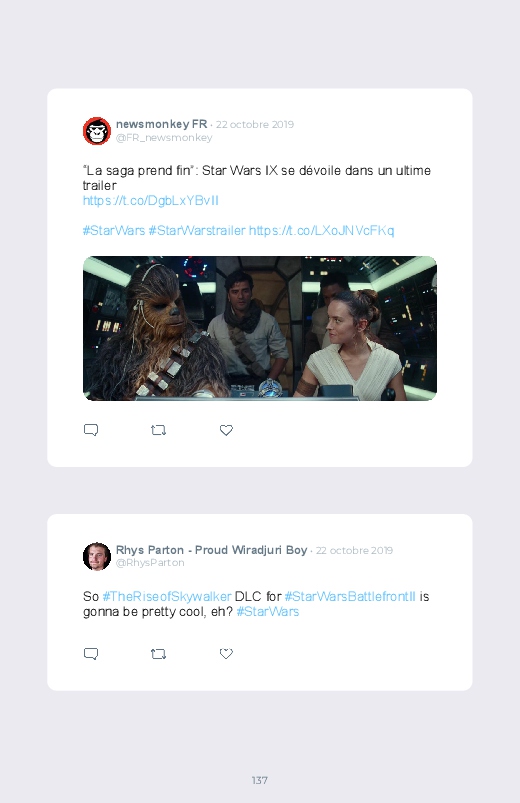The image size is (520, 803).
Task: Open the t.co/DgbLxYBvII link
Action: pos(151,200)
